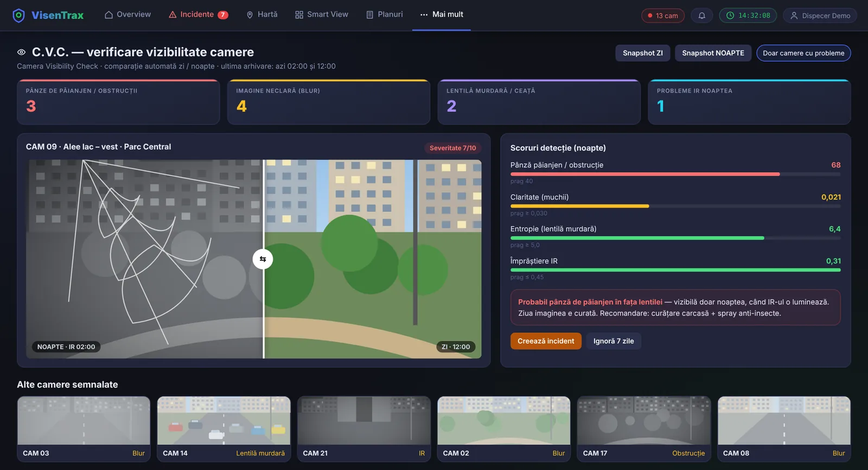Image resolution: width=868 pixels, height=470 pixels.
Task: Click the ZI · 12:00 label
Action: tap(456, 347)
